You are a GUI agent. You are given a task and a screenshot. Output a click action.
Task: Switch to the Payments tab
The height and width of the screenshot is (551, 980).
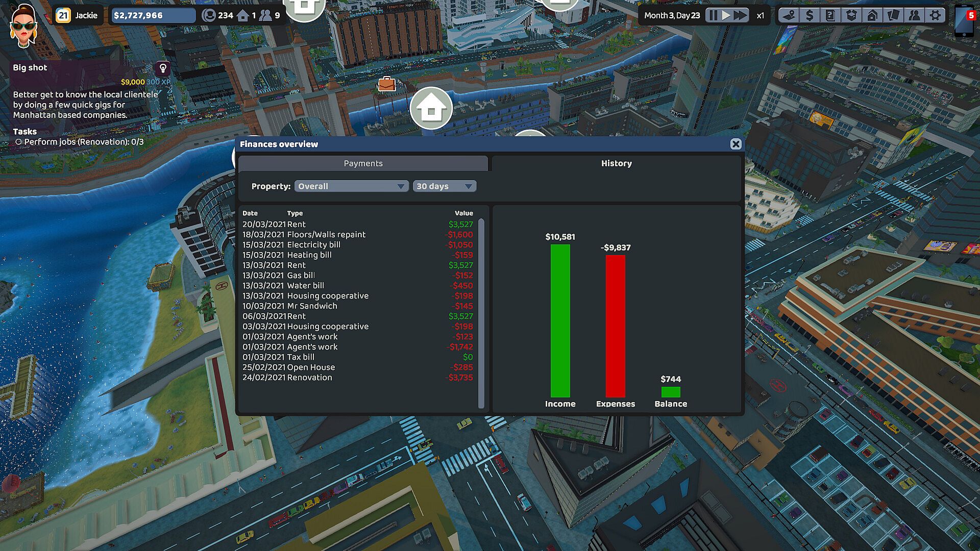[x=363, y=163]
